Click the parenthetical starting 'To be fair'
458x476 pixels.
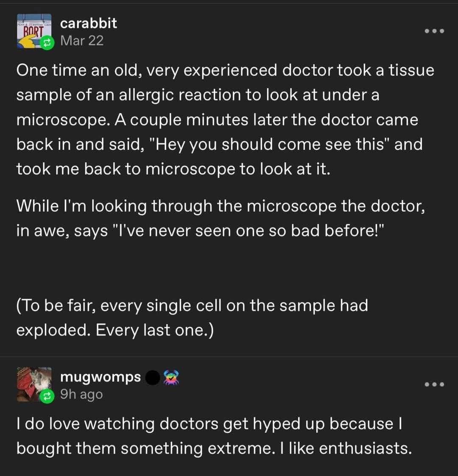192,317
